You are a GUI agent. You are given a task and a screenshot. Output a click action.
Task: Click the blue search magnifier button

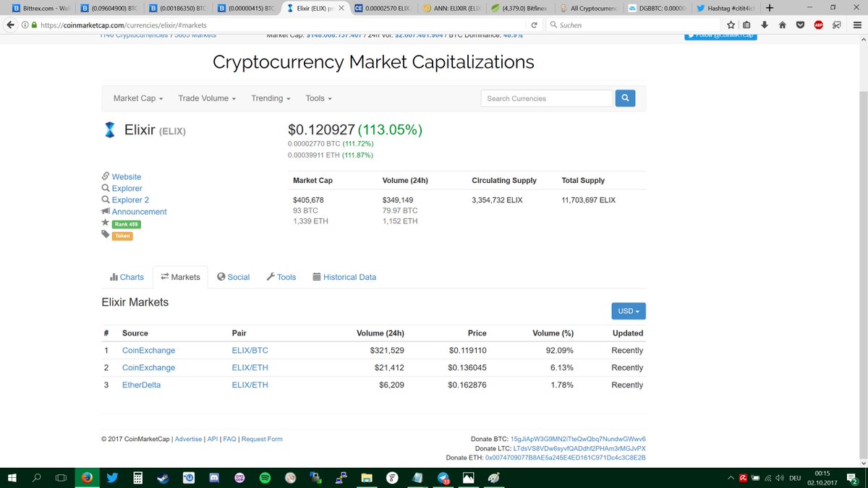click(625, 98)
